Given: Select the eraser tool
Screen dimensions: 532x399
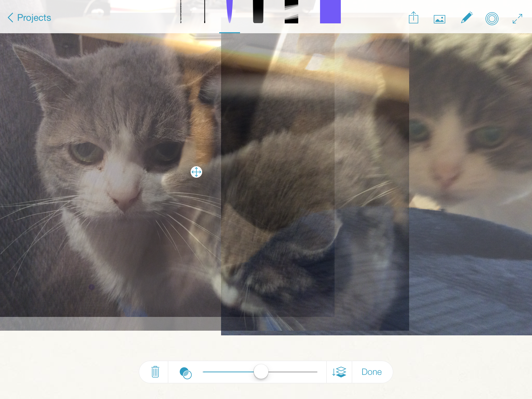Looking at the screenshot, I should coord(291,12).
